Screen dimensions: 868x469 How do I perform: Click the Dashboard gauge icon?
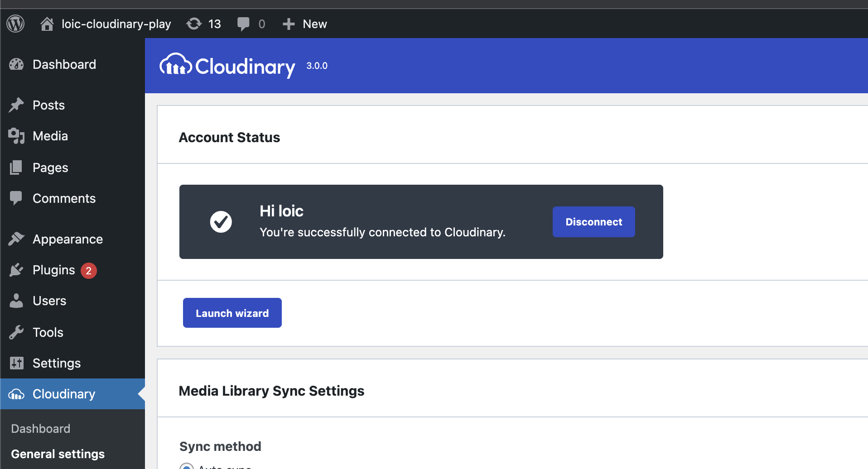16,64
